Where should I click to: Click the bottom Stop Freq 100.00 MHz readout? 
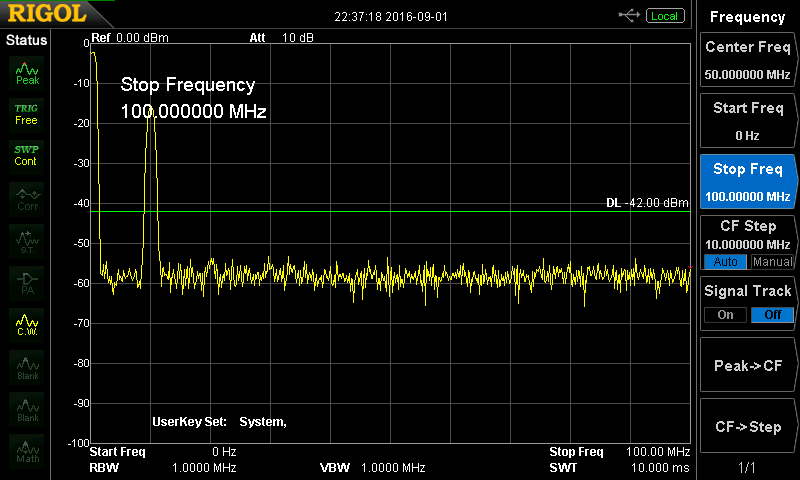point(619,452)
